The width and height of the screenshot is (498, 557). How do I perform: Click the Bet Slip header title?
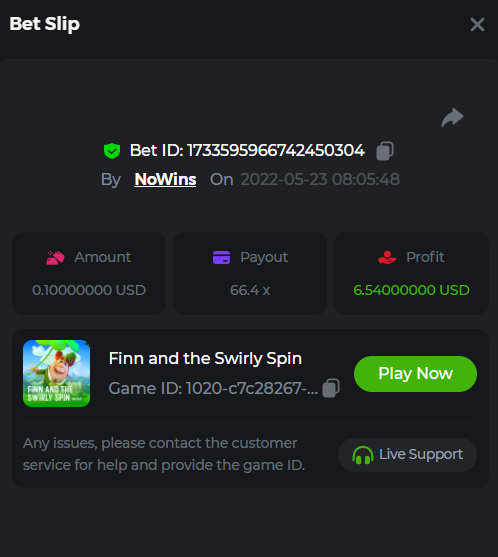click(x=45, y=24)
